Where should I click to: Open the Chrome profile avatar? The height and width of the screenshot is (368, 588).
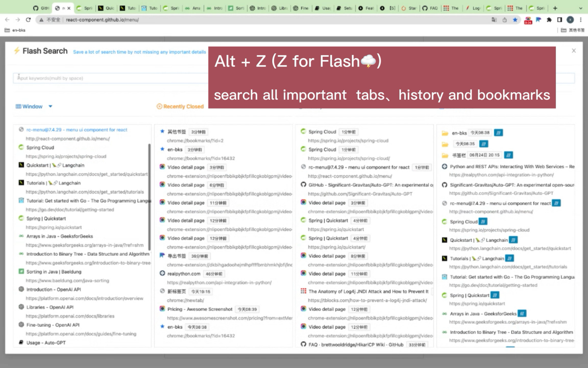(x=570, y=20)
